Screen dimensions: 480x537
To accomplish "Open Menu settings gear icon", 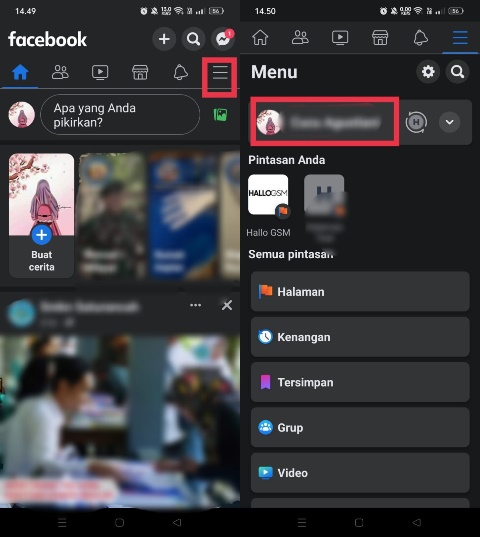I will pos(428,72).
